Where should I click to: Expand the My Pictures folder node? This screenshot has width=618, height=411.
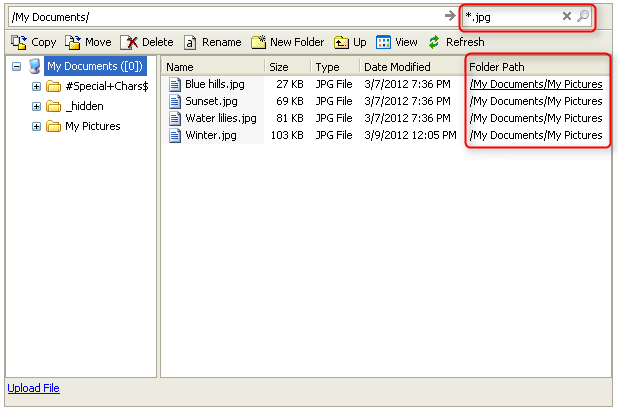click(x=36, y=126)
